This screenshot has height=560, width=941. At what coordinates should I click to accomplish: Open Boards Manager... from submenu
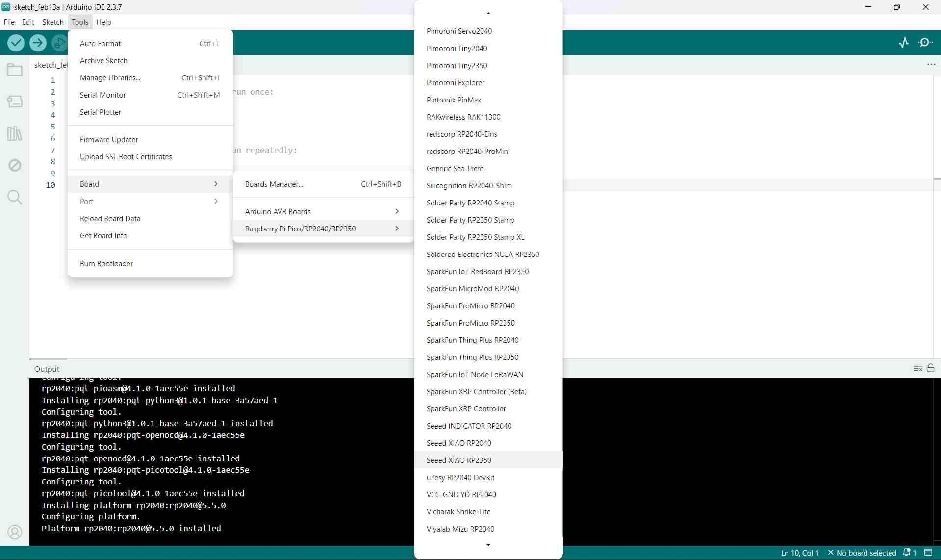[323, 184]
